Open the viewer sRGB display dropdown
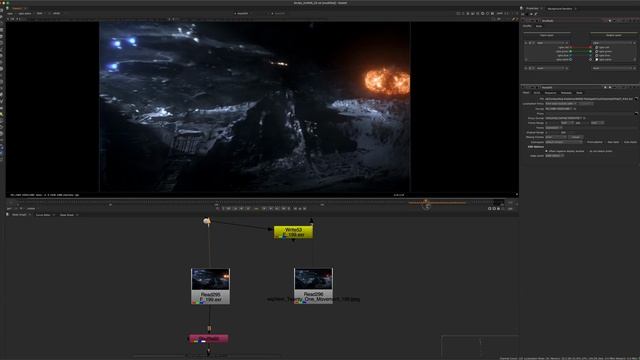This screenshot has height=360, width=640. point(56,13)
